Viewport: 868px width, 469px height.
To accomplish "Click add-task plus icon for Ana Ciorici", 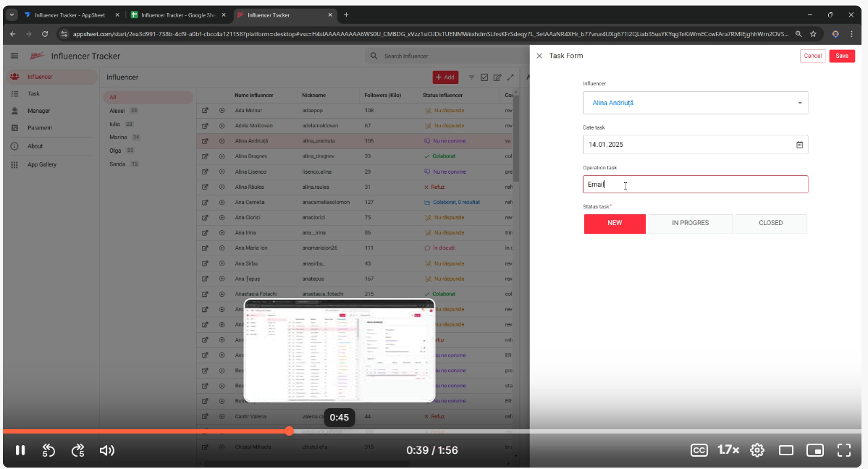I will [222, 218].
